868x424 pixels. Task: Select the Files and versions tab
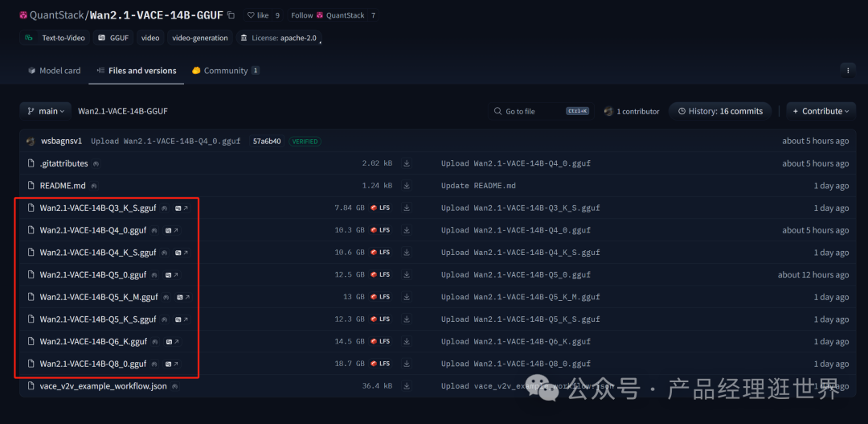click(136, 70)
